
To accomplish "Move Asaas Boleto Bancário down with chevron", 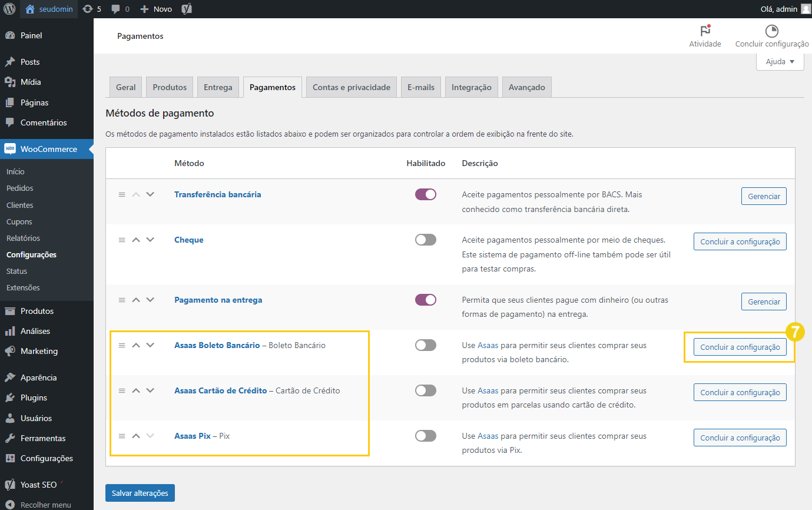I will [150, 345].
